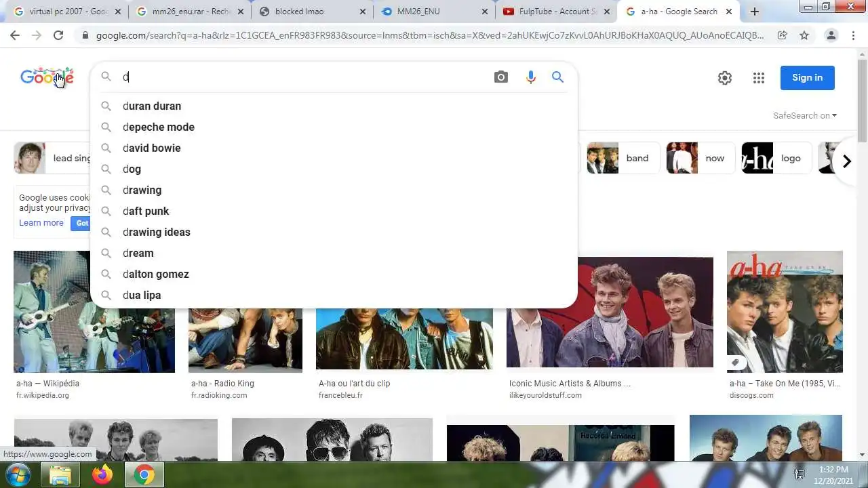Click the Chrome taskbar icon
868x488 pixels.
(144, 475)
